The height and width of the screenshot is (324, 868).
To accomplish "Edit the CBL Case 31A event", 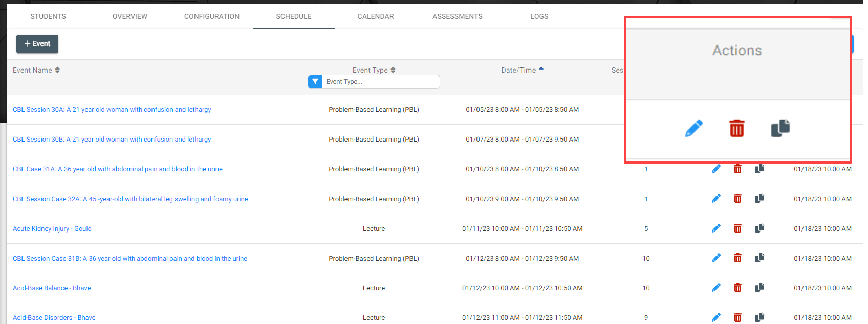I will (x=716, y=169).
